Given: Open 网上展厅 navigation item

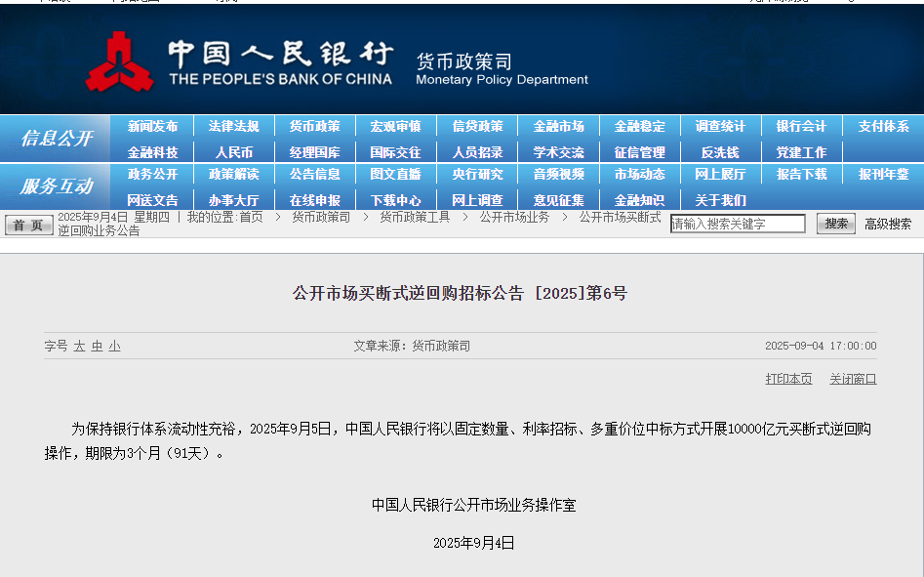Looking at the screenshot, I should 720,174.
